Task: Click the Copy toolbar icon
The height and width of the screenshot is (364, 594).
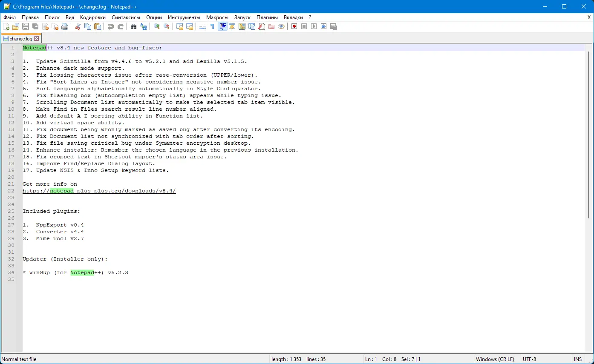Action: [88, 26]
